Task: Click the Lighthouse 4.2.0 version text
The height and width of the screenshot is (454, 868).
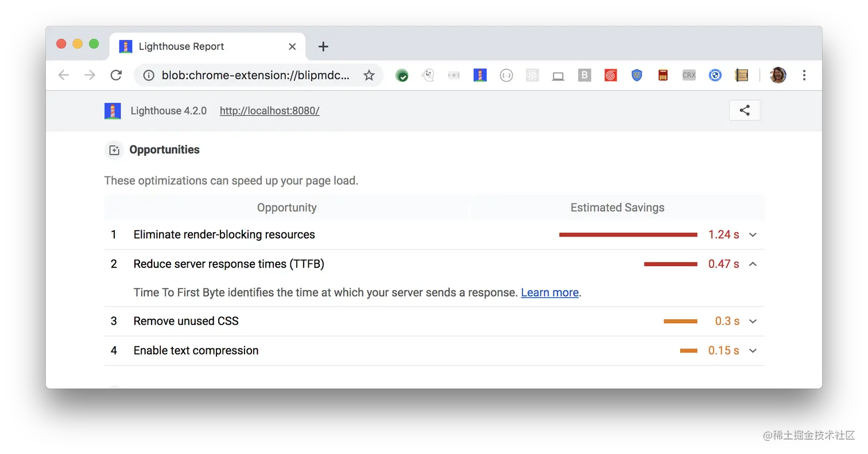Action: coord(168,111)
